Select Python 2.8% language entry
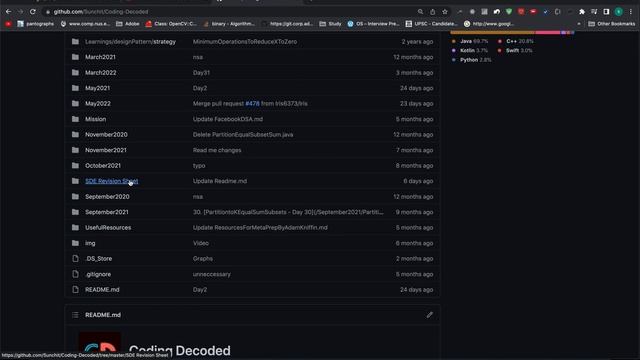Viewport: 640px width, 360px height. 471,60
